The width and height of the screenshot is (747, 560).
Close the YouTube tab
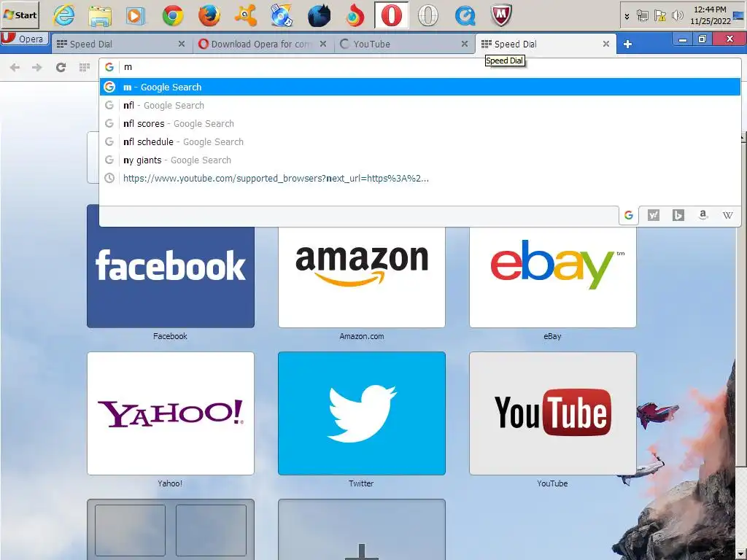pos(465,44)
